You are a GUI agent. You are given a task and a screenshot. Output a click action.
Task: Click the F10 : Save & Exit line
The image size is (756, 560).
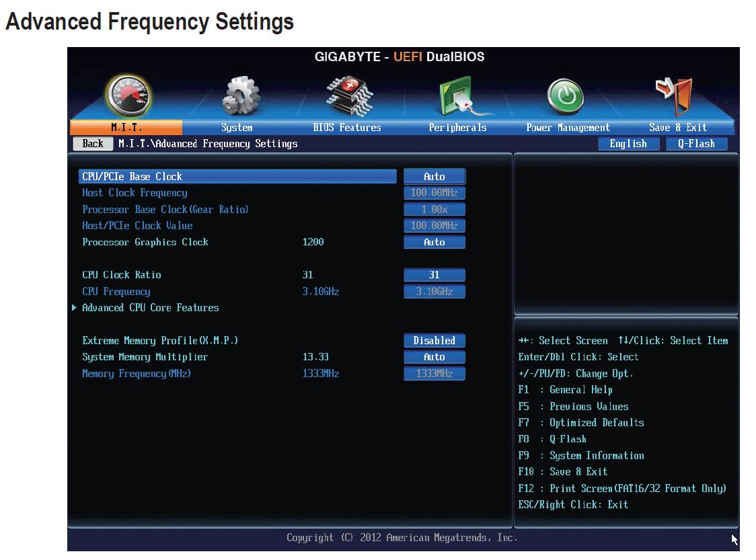coord(563,472)
